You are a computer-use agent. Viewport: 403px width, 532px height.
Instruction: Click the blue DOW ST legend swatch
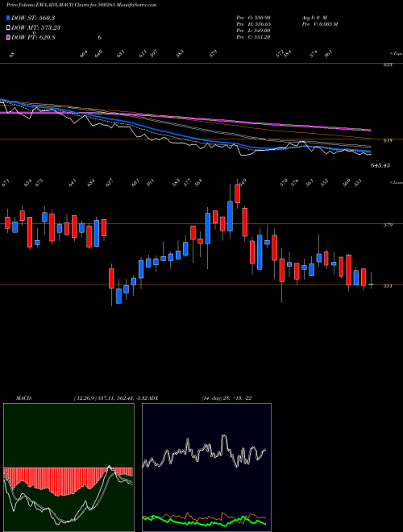[x=8, y=18]
